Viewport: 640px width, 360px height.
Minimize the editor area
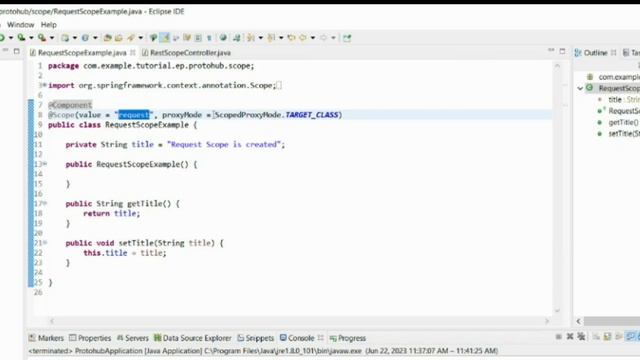tap(551, 51)
